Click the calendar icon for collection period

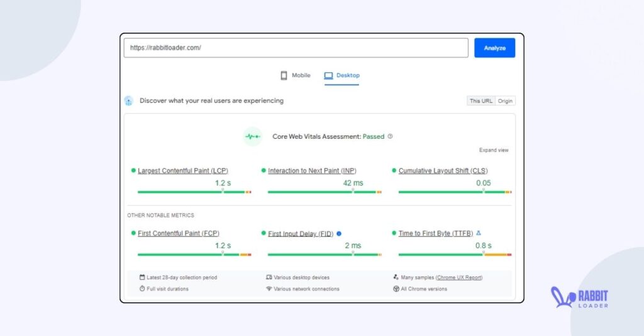tap(142, 278)
